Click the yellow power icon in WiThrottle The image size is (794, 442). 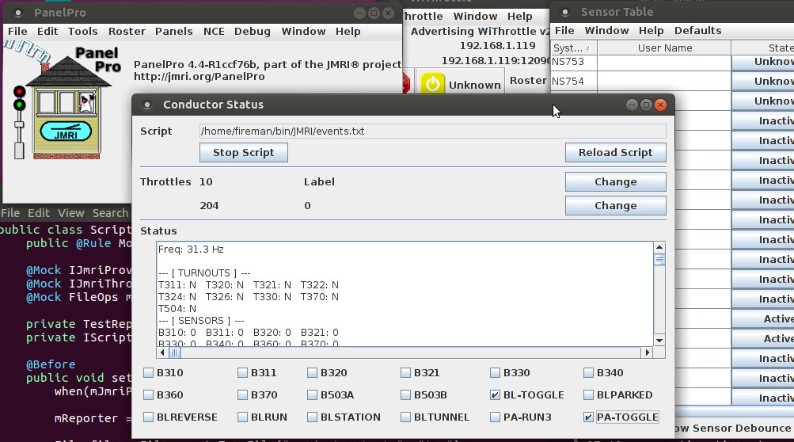tap(432, 85)
